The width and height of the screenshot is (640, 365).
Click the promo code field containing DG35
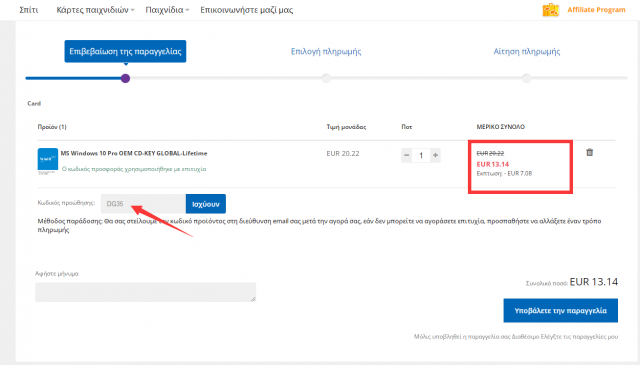(x=143, y=204)
